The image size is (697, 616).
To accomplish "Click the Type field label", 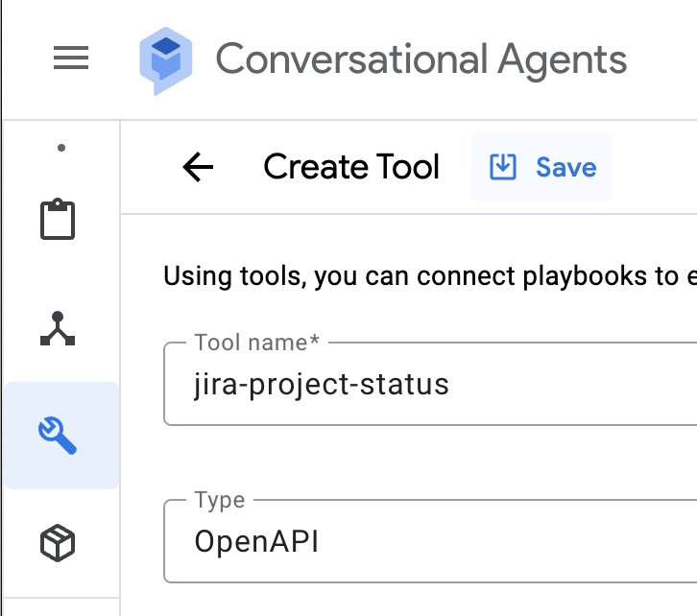I will pyautogui.click(x=220, y=501).
